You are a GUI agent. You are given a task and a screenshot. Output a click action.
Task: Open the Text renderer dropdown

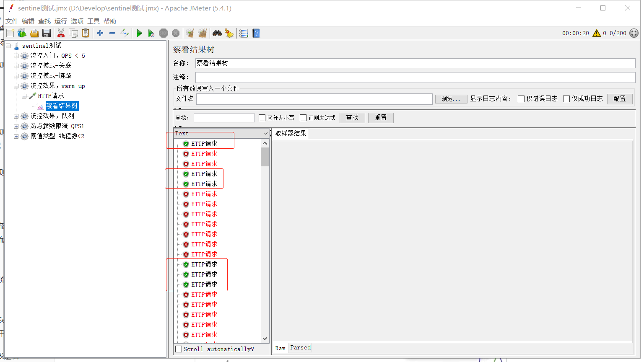[221, 133]
